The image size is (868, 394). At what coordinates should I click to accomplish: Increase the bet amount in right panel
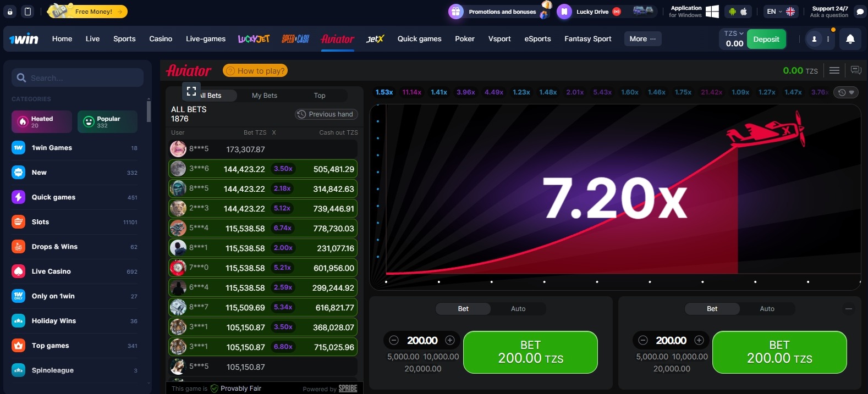pos(699,340)
